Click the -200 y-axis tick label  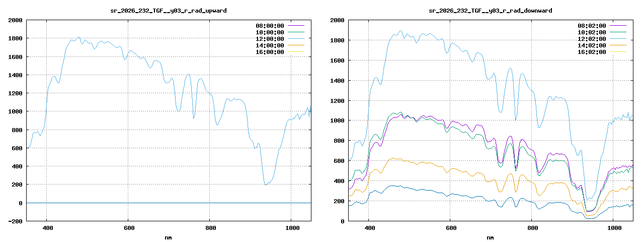15,221
